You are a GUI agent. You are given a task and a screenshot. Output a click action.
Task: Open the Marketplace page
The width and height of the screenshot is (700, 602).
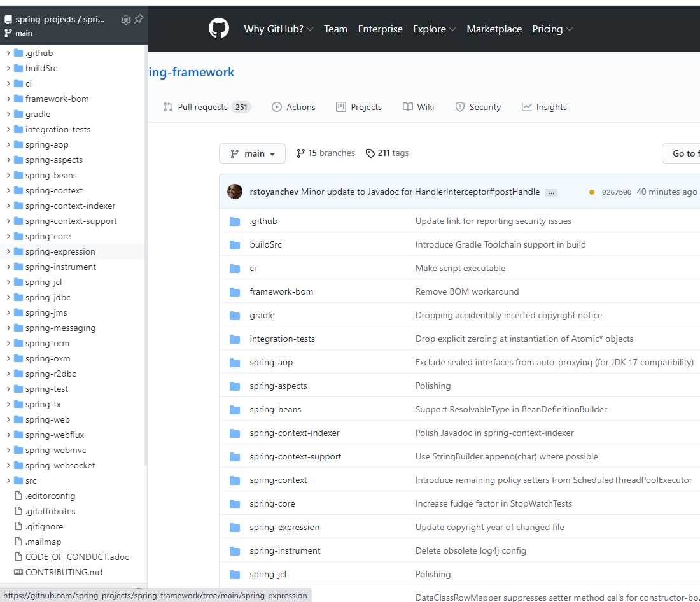click(x=494, y=29)
